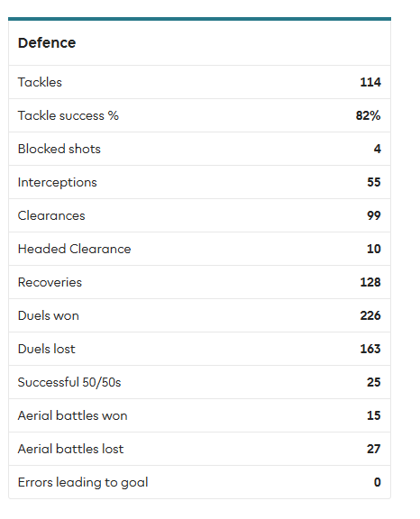Click the 128 recoveries value
This screenshot has width=420, height=519.
(370, 282)
